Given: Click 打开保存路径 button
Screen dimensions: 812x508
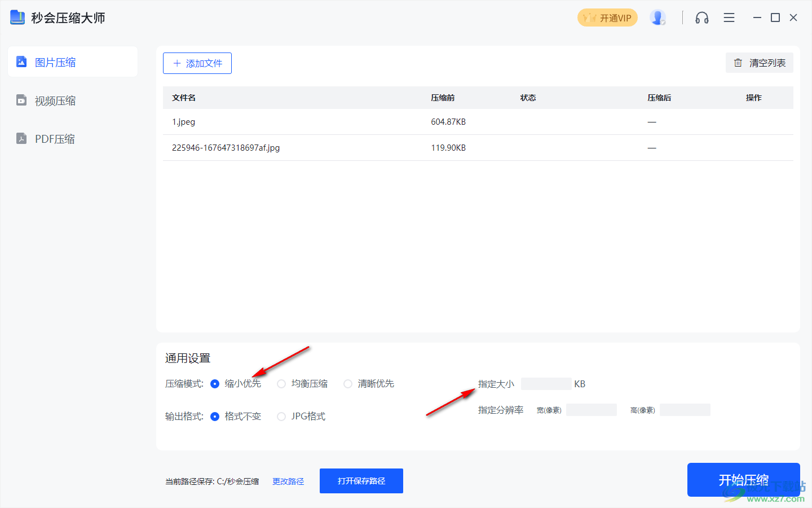Looking at the screenshot, I should pyautogui.click(x=361, y=481).
